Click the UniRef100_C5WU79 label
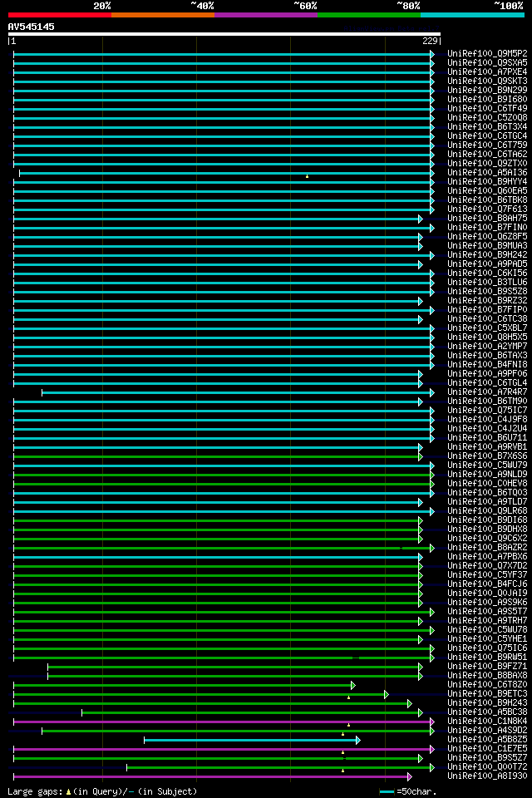532x798 pixels. (487, 465)
